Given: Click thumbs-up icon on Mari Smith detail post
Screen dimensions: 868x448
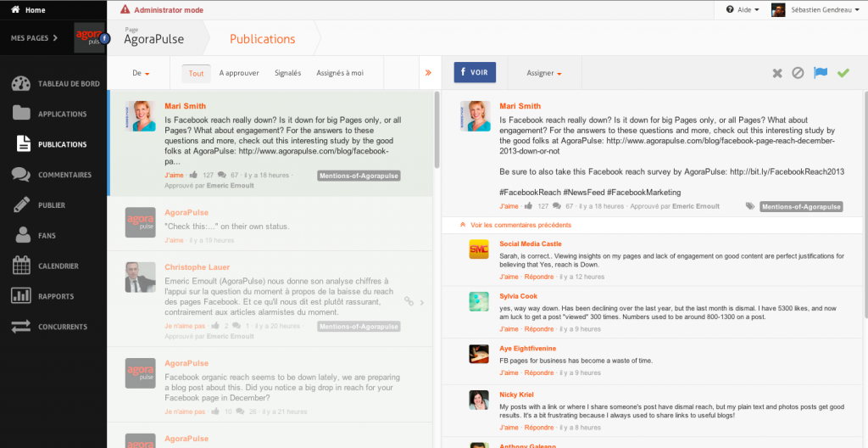Looking at the screenshot, I should pos(528,205).
